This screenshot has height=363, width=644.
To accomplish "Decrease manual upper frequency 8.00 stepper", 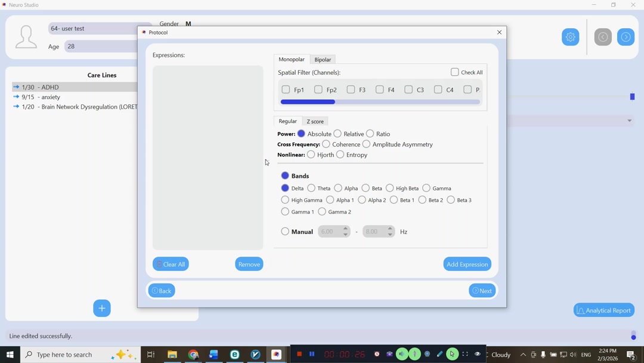I will pyautogui.click(x=390, y=234).
